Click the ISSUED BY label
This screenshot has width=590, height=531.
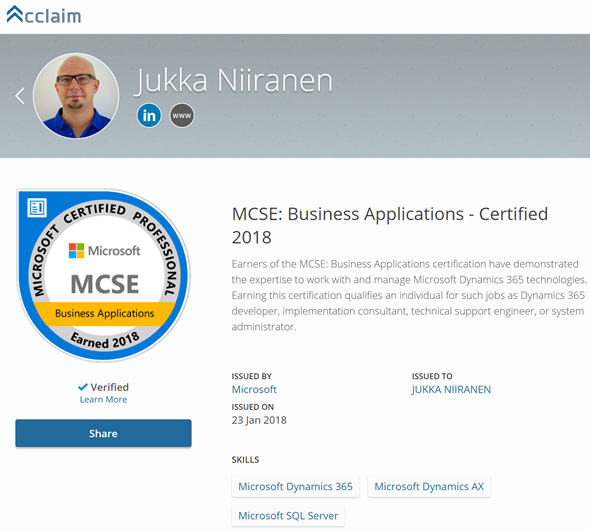251,376
